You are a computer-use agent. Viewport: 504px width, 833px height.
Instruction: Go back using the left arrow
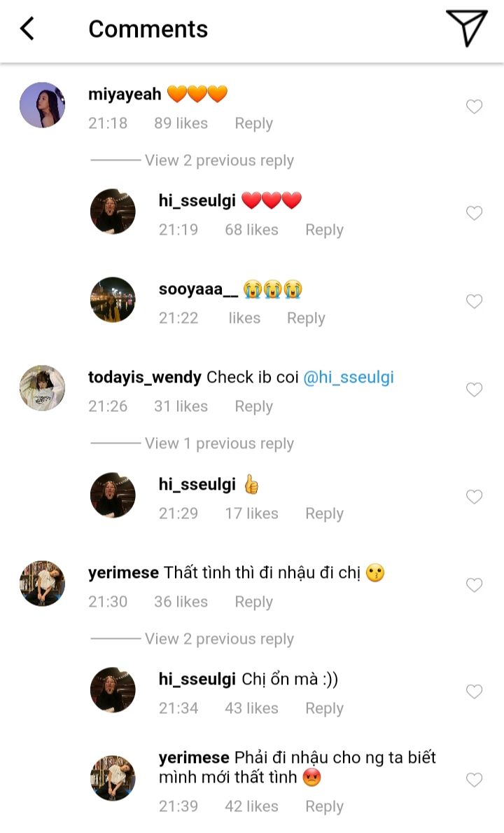27,29
